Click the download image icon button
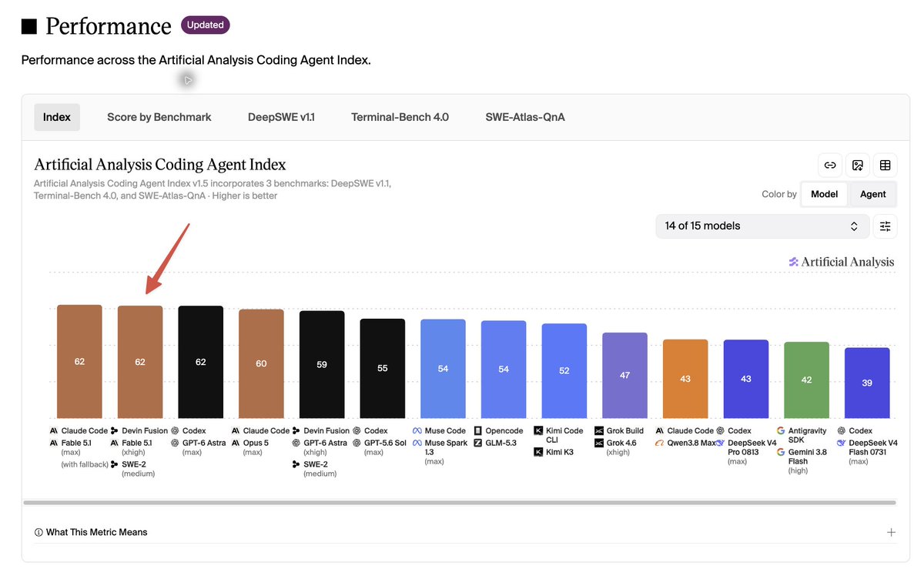 [x=858, y=165]
